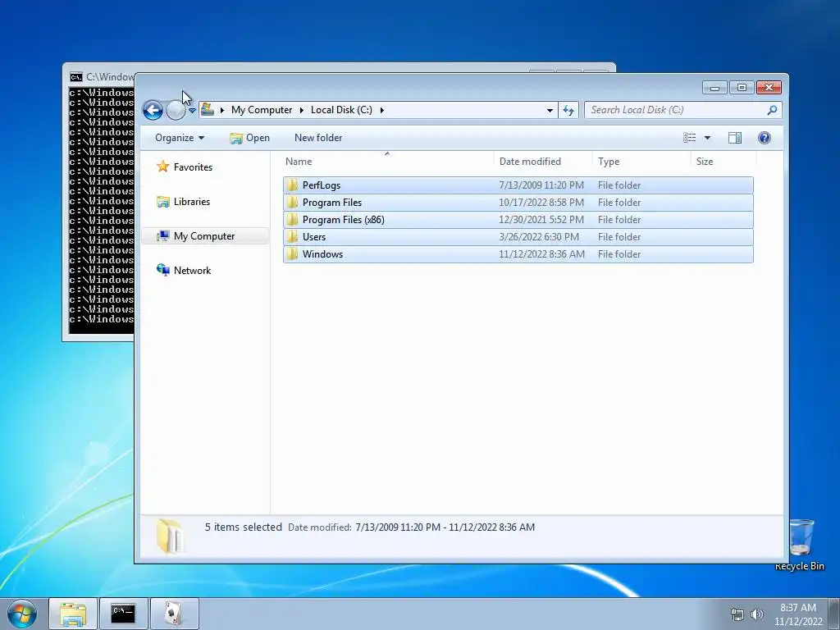Click the PerfLogs folder icon
This screenshot has width=840, height=630.
click(292, 185)
